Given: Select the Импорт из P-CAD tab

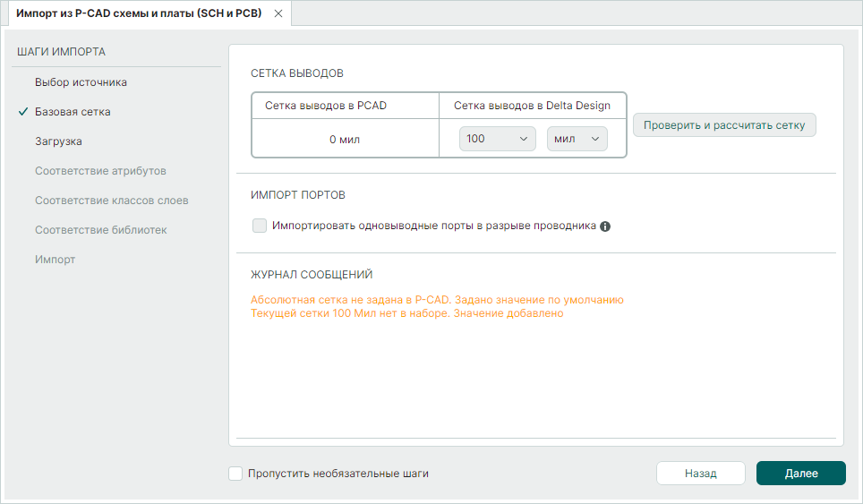Looking at the screenshot, I should [139, 14].
